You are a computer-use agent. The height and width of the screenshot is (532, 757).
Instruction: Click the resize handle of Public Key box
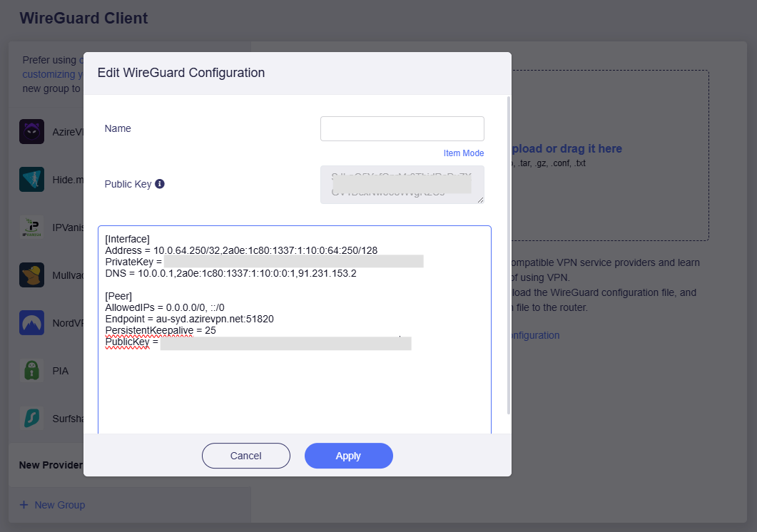[480, 200]
